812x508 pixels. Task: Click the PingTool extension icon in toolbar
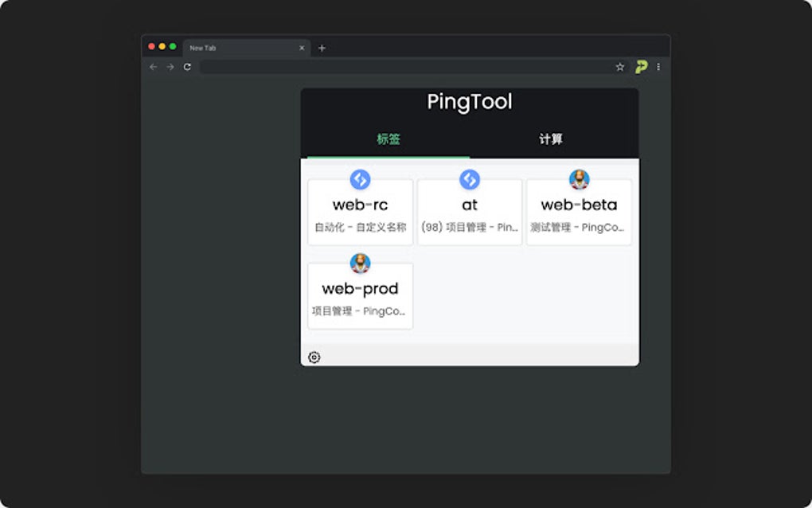pos(641,67)
